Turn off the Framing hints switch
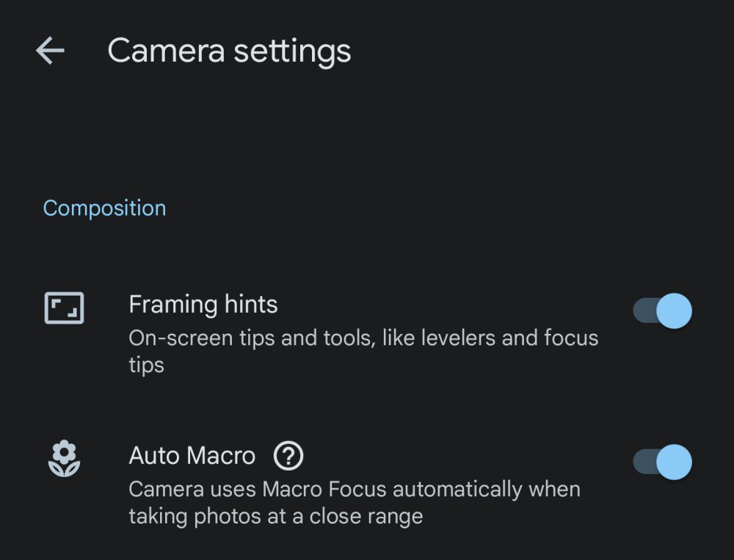 [x=662, y=311]
